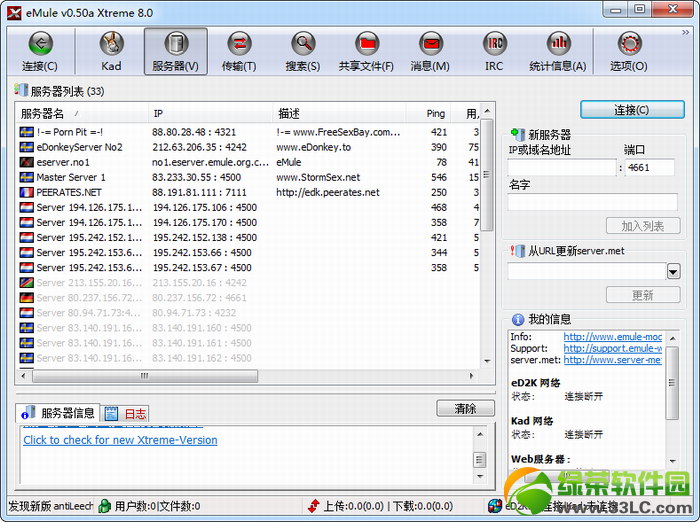Click the Clear (清除) button

pos(465,408)
